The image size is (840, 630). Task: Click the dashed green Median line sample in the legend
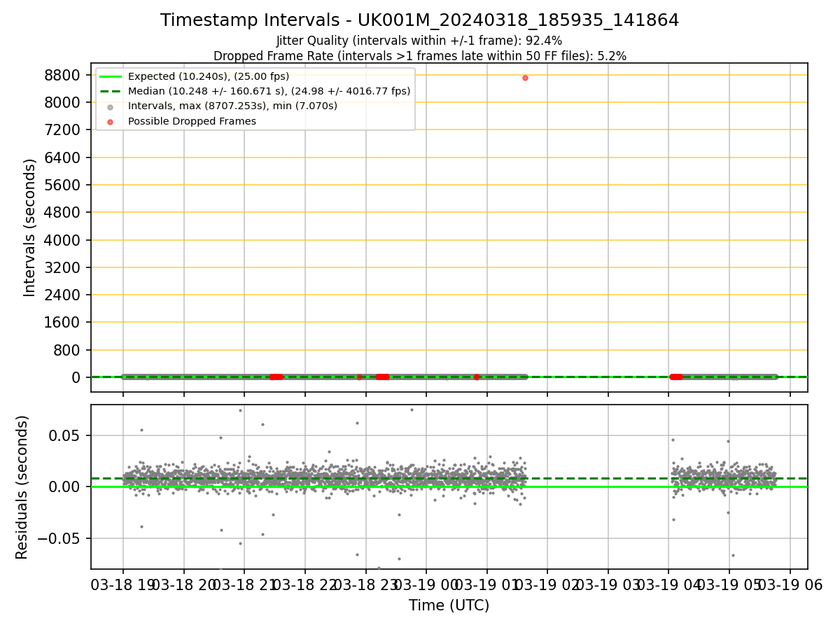[110, 91]
